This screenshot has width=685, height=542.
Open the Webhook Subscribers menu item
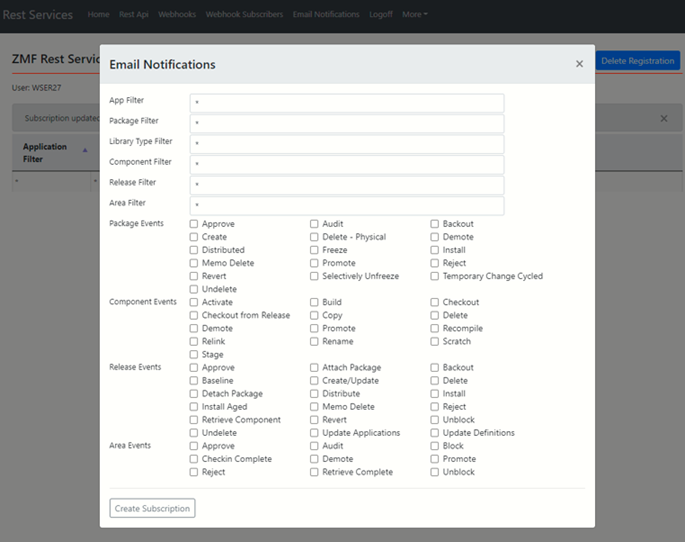click(244, 15)
